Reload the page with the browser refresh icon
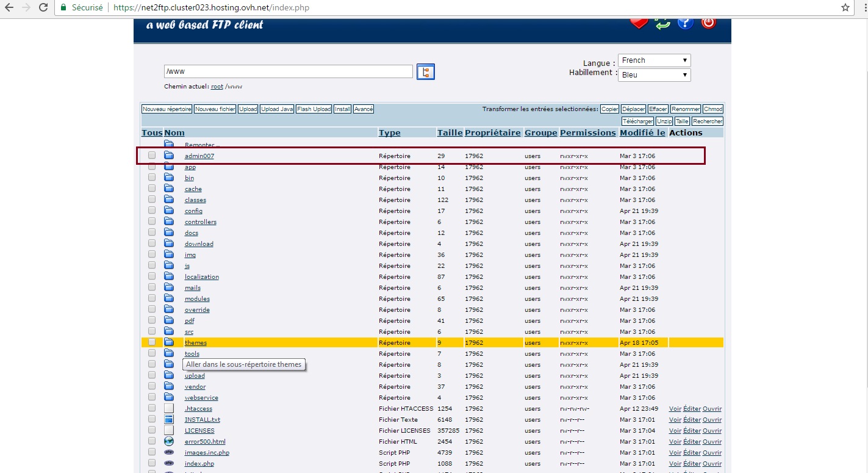The image size is (868, 473). [x=43, y=8]
